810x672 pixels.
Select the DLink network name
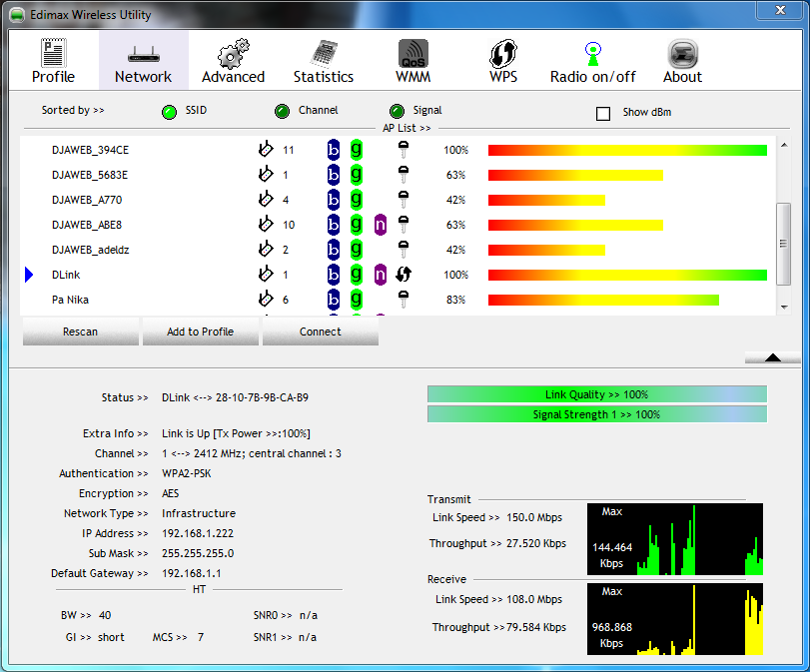pyautogui.click(x=66, y=275)
